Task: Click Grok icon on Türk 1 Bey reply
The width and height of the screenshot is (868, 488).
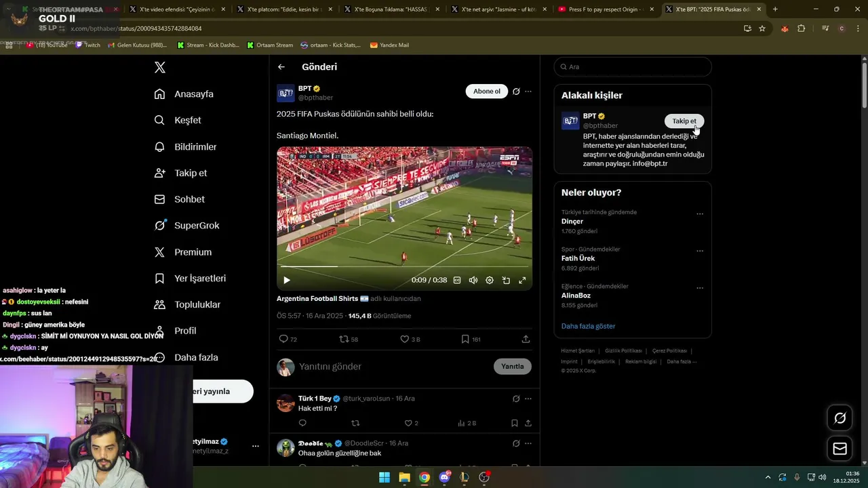Action: pos(516,399)
